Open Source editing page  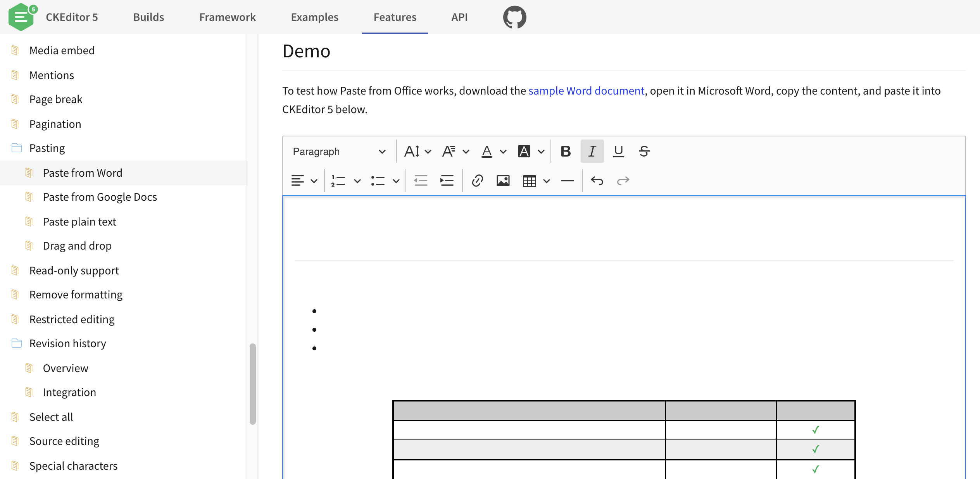pos(64,441)
